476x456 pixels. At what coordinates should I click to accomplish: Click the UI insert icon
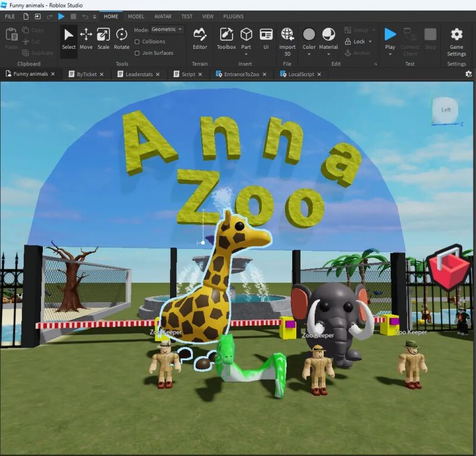coord(266,38)
